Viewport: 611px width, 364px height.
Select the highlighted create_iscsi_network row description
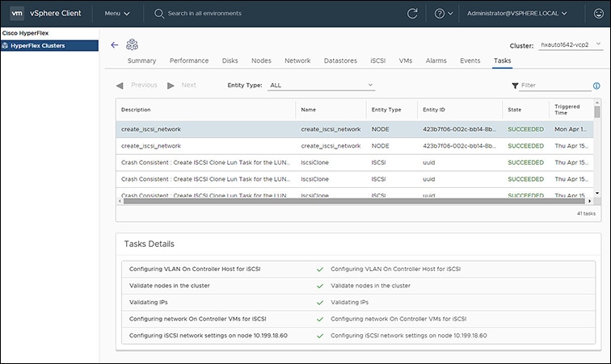click(x=151, y=129)
